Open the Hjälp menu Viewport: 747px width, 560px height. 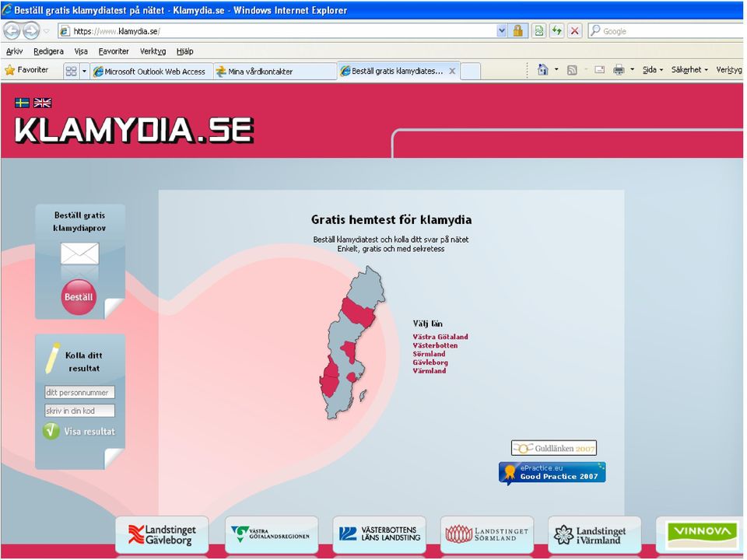click(x=185, y=51)
